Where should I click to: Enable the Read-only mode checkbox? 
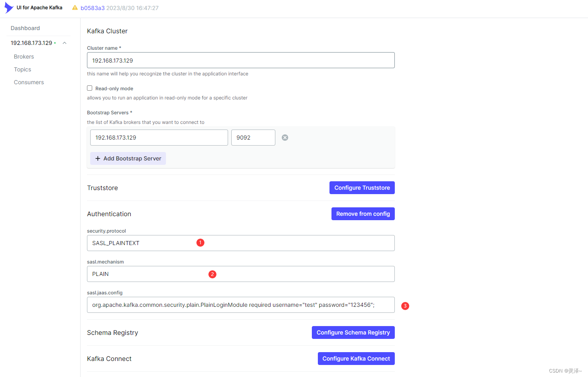[90, 88]
